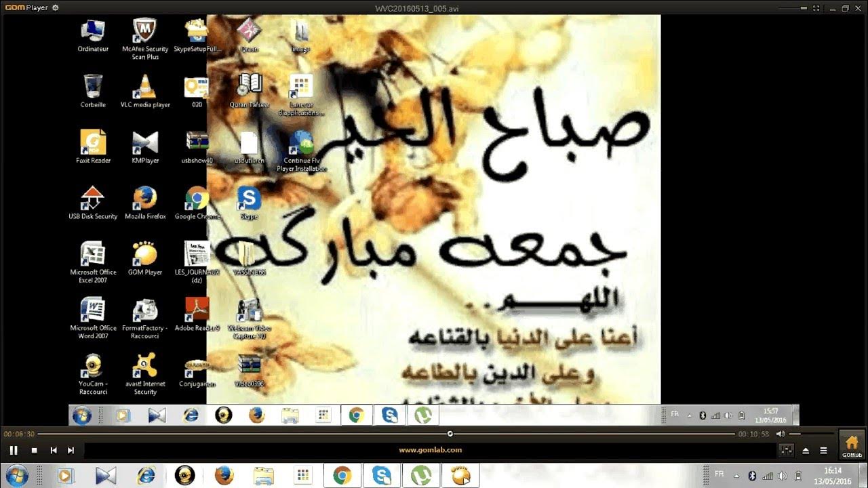Click Microsoft Office Excel 2007 icon in video
868x488 pixels.
[x=93, y=262]
